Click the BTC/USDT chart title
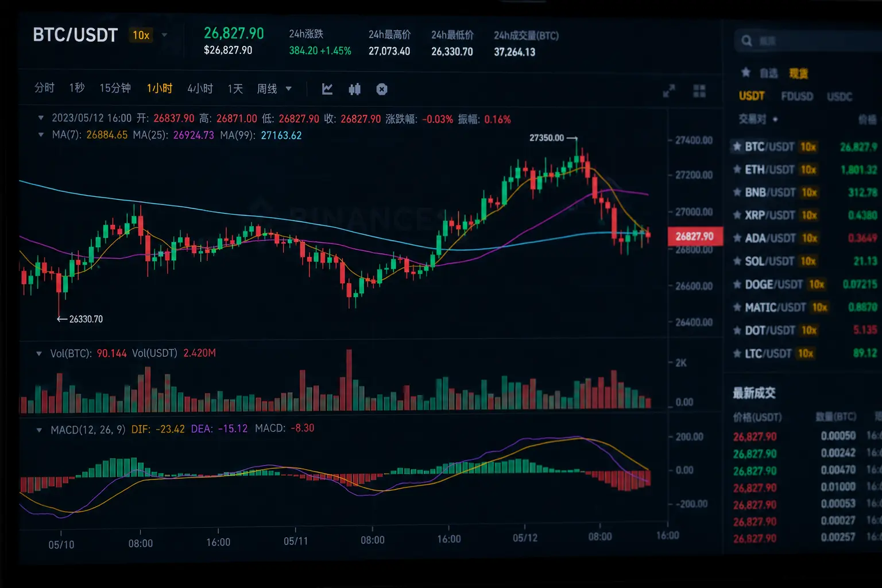The height and width of the screenshot is (588, 882). coord(75,35)
